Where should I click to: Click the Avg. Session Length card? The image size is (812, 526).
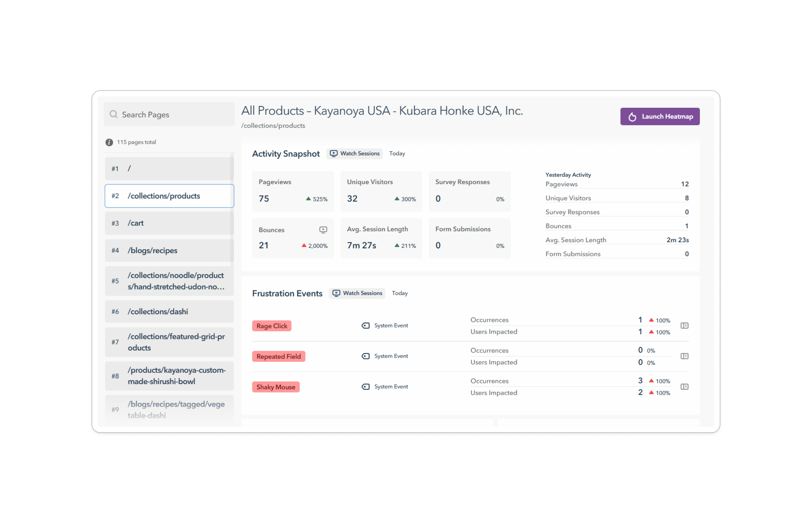pos(381,238)
